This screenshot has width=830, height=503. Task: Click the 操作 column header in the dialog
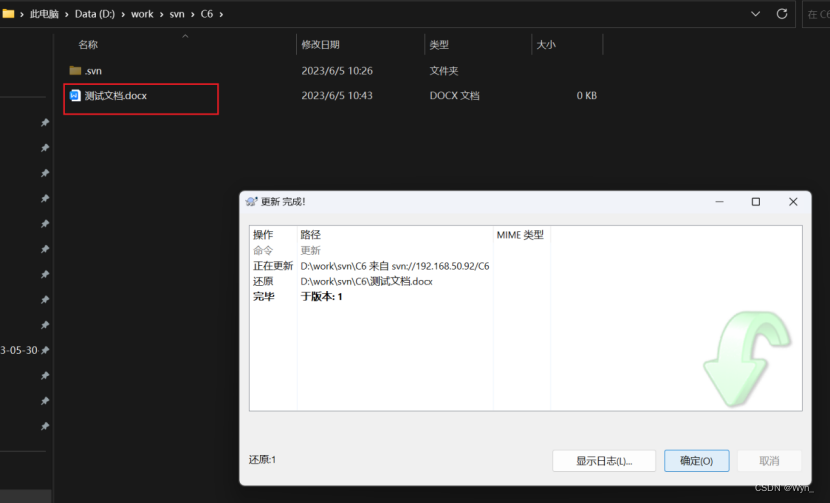click(263, 235)
